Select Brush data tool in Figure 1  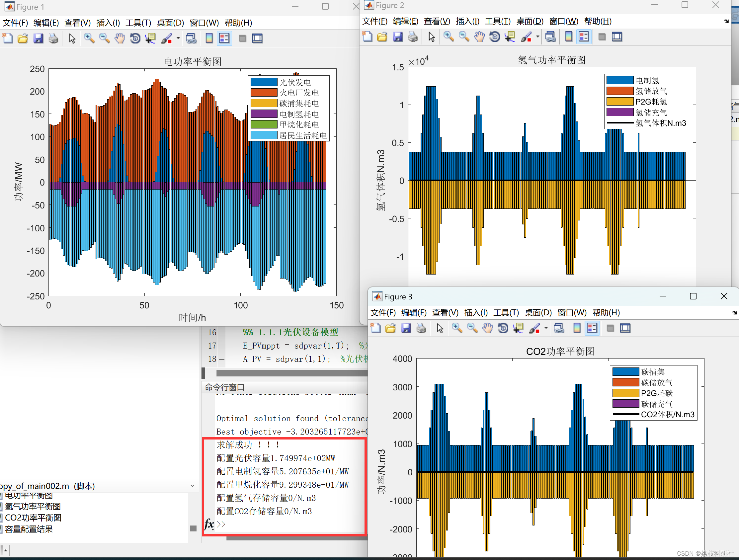pos(166,39)
